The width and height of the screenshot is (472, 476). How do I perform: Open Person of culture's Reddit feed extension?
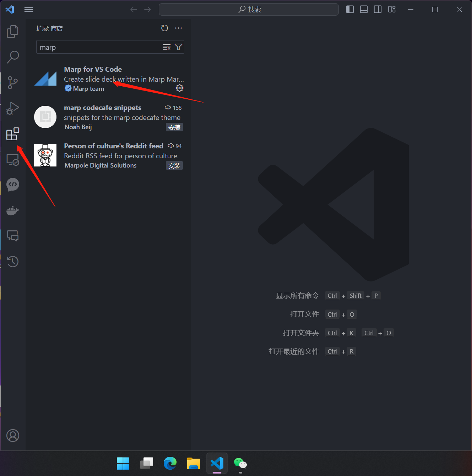point(108,155)
